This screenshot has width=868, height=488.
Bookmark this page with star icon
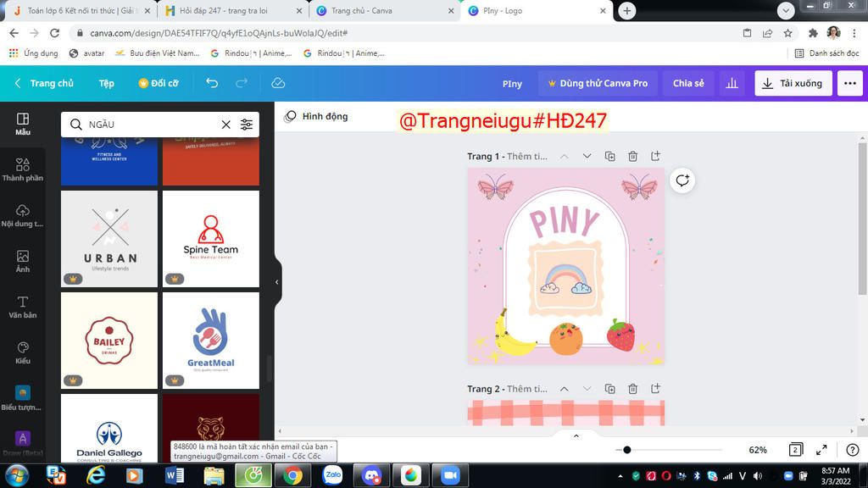pos(787,33)
